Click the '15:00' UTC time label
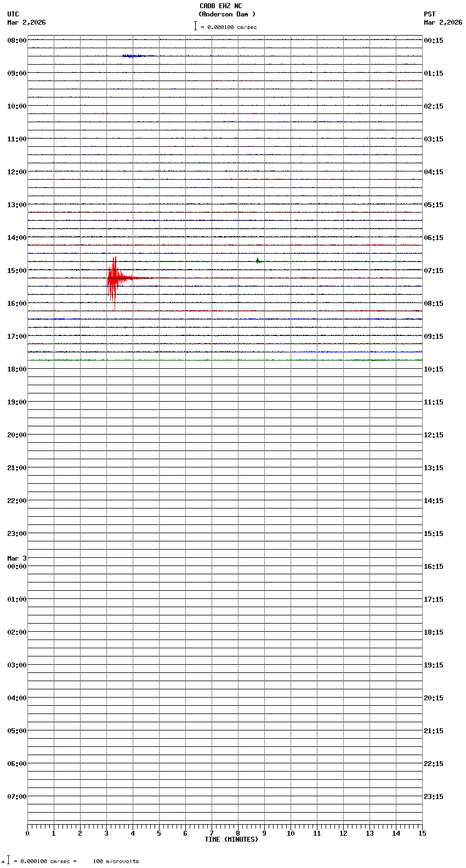 tap(17, 271)
